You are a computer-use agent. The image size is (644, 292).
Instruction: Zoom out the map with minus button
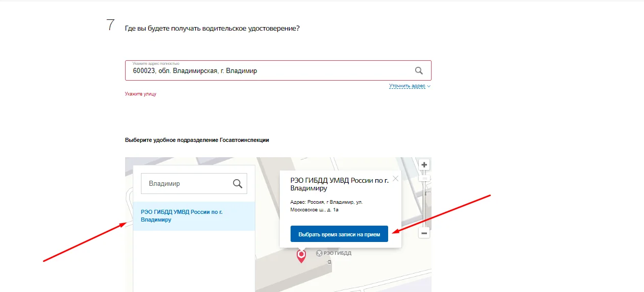click(x=424, y=233)
